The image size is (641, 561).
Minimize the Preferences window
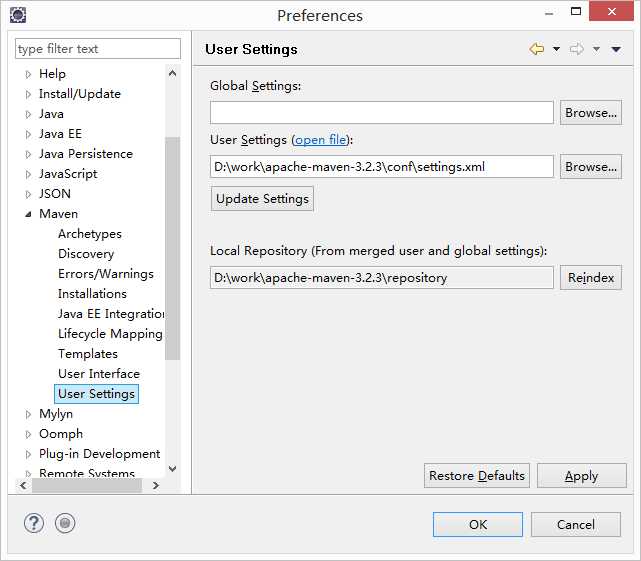click(549, 13)
